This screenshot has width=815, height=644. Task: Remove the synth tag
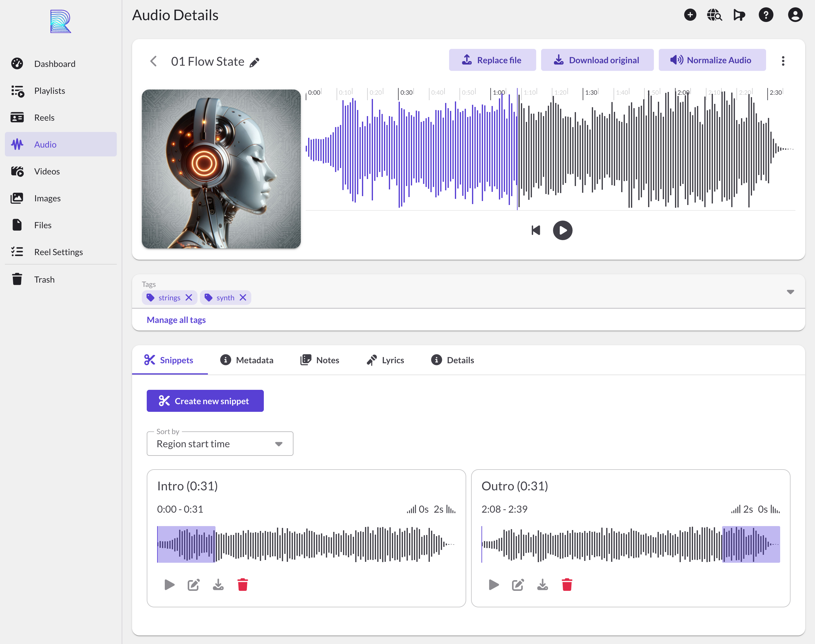coord(243,298)
